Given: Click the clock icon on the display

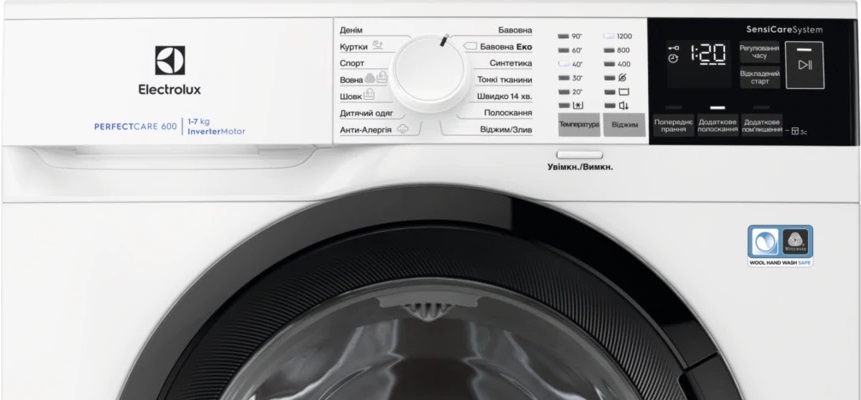Looking at the screenshot, I should (674, 58).
